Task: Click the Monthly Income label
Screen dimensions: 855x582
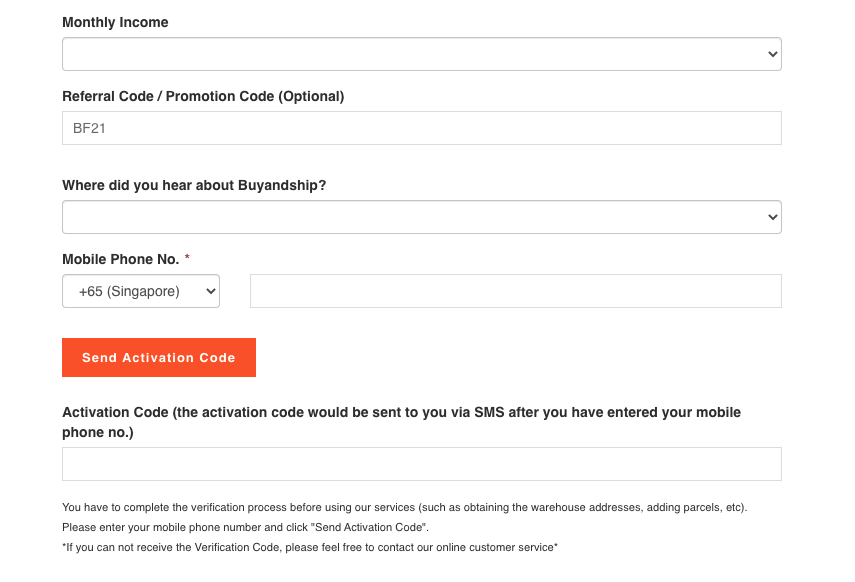Action: point(115,22)
